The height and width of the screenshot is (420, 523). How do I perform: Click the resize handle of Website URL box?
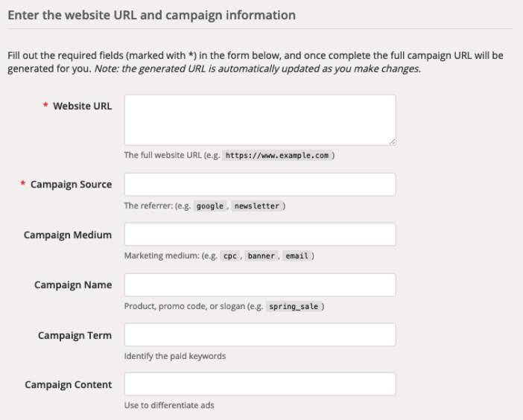tap(392, 141)
